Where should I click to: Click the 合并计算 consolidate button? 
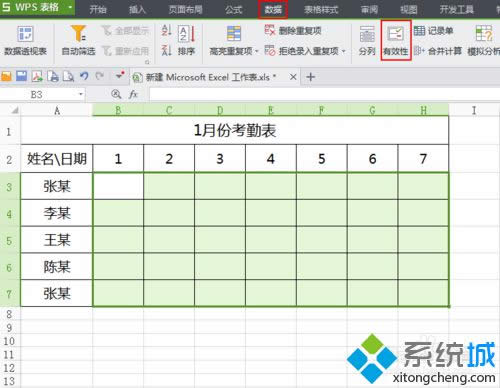(438, 51)
